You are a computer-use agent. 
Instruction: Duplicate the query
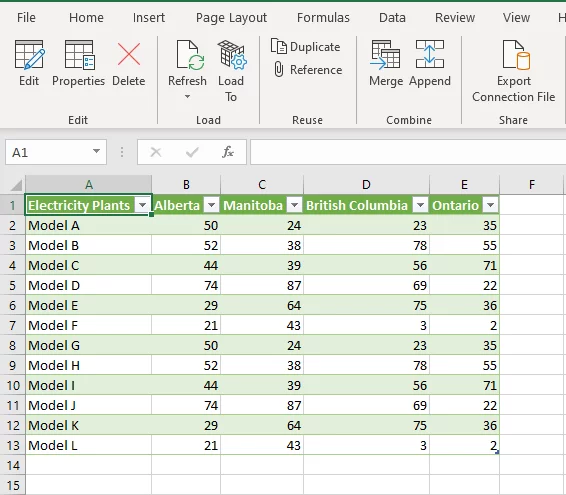(x=306, y=47)
